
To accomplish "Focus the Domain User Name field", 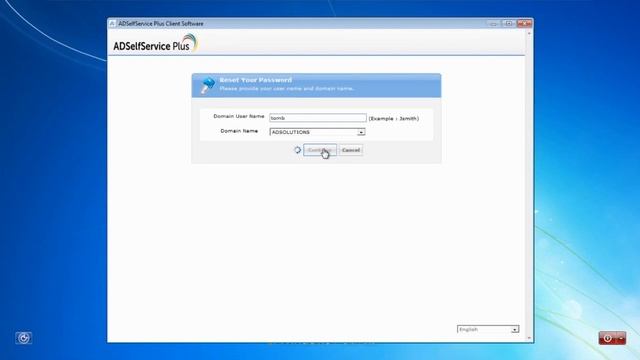I will pyautogui.click(x=318, y=118).
